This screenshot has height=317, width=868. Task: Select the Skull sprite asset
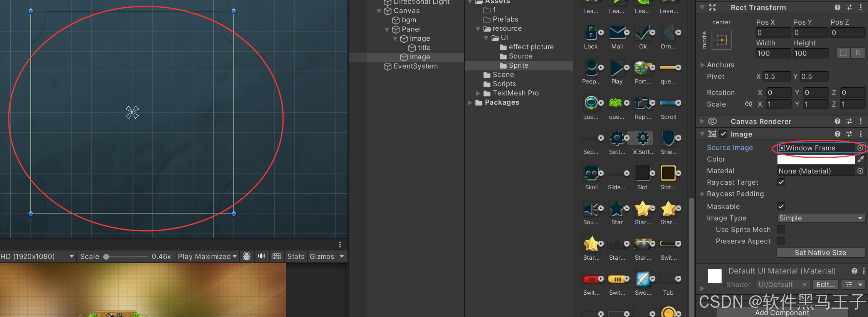click(x=591, y=174)
